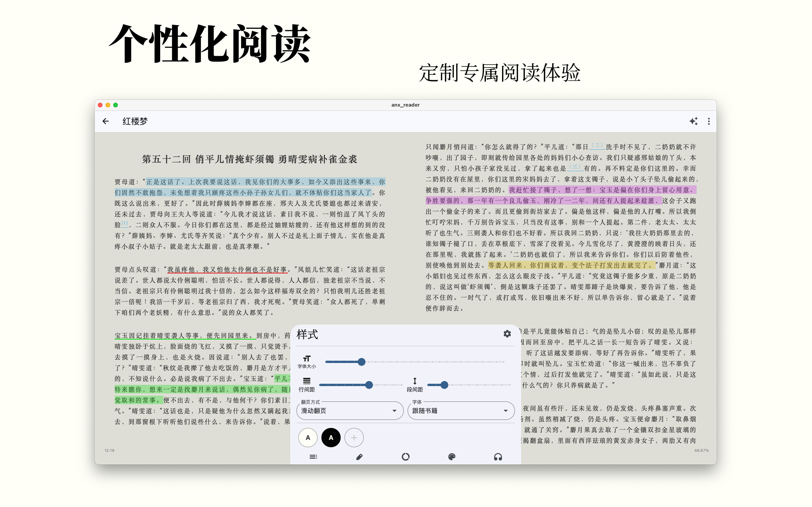Open reading progress refresh icon
Viewport: 812px width, 507px height.
tap(406, 457)
